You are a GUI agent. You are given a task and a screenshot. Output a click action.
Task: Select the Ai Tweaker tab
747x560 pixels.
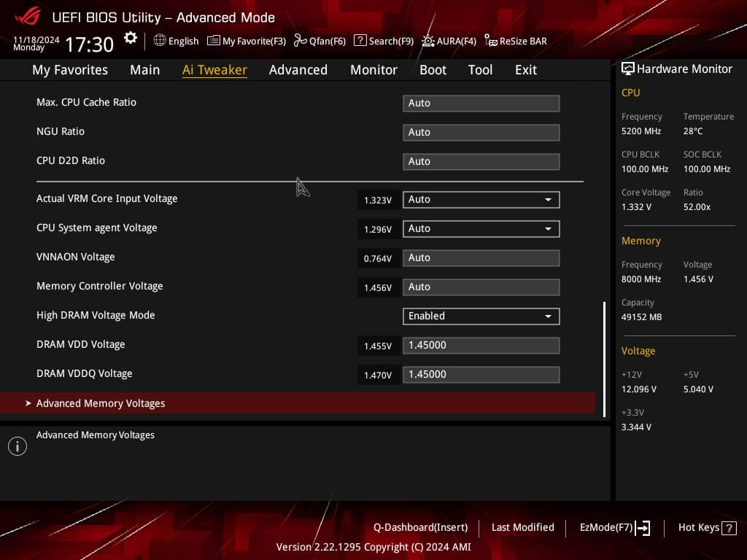point(214,70)
